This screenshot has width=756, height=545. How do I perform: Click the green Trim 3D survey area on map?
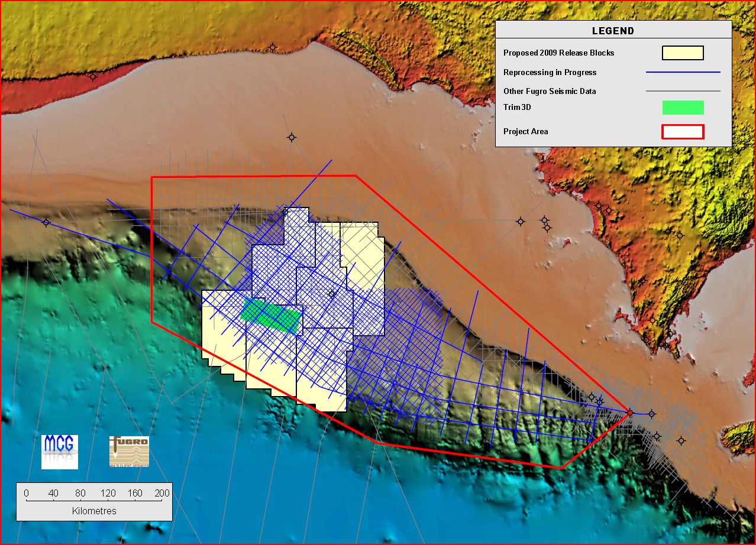coord(270,316)
